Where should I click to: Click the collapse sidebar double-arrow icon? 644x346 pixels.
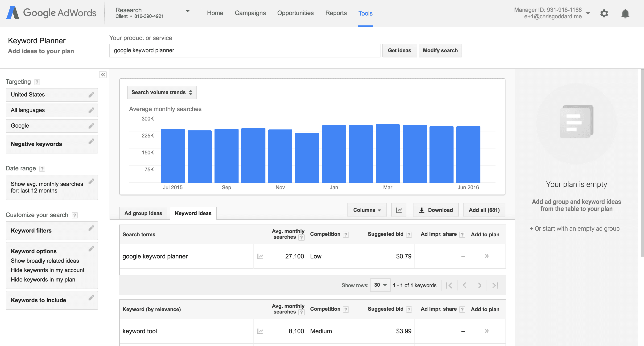tap(103, 75)
